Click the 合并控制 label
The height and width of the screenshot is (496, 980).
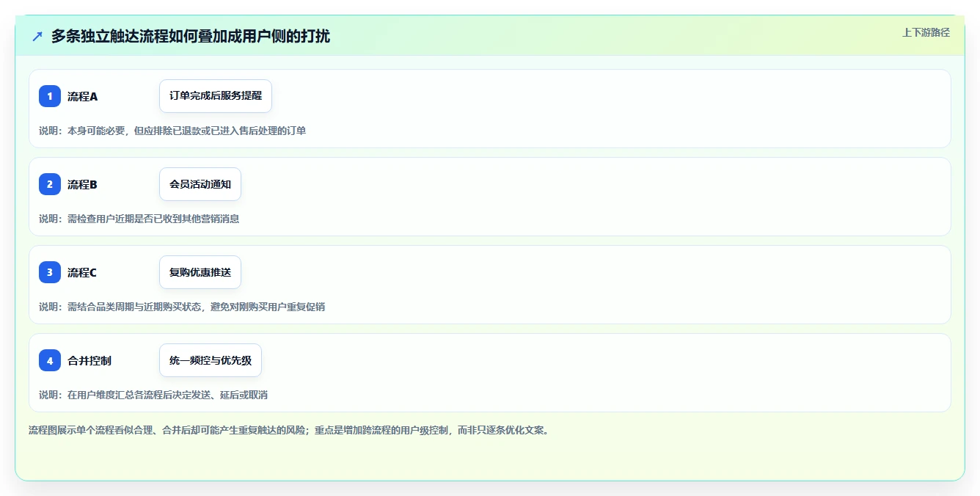(89, 360)
